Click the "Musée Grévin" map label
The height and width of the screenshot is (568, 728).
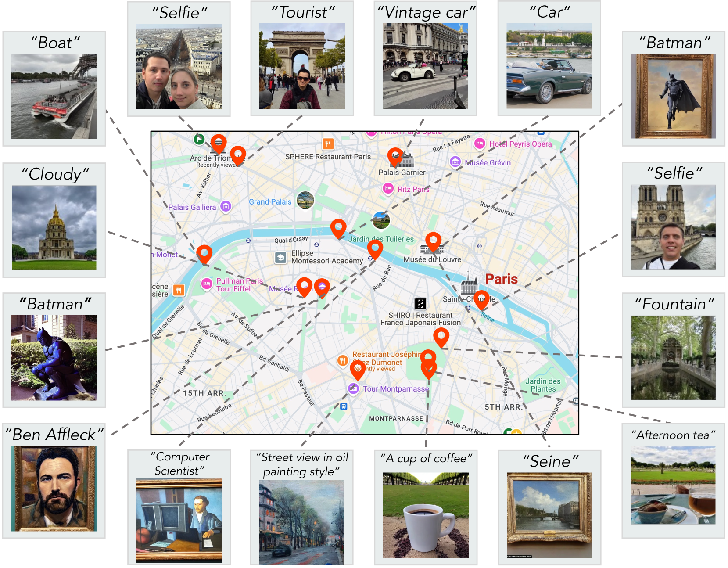pyautogui.click(x=488, y=163)
